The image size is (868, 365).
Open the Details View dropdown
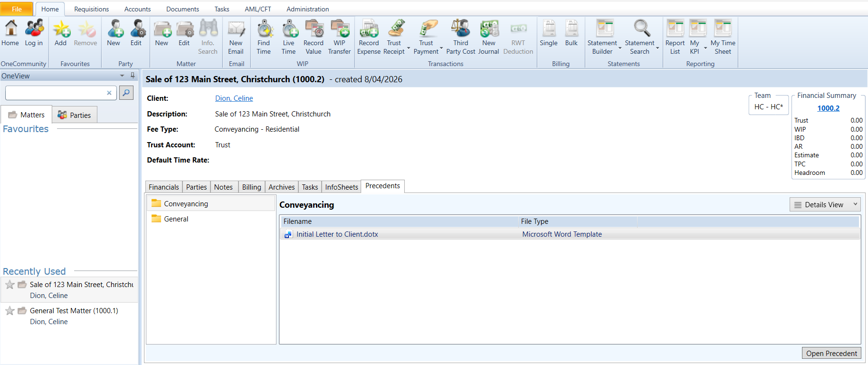tap(825, 205)
